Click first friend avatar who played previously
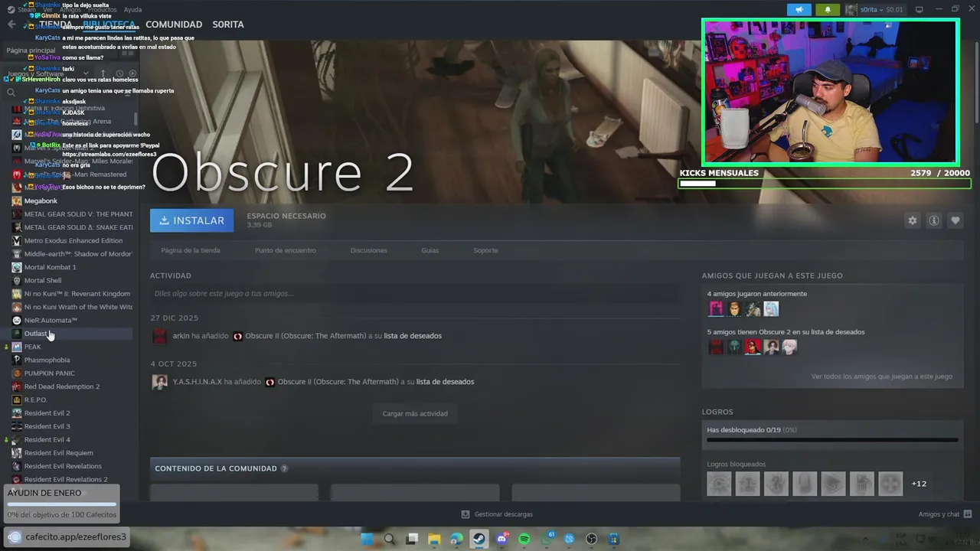This screenshot has height=551, width=980. (x=716, y=308)
